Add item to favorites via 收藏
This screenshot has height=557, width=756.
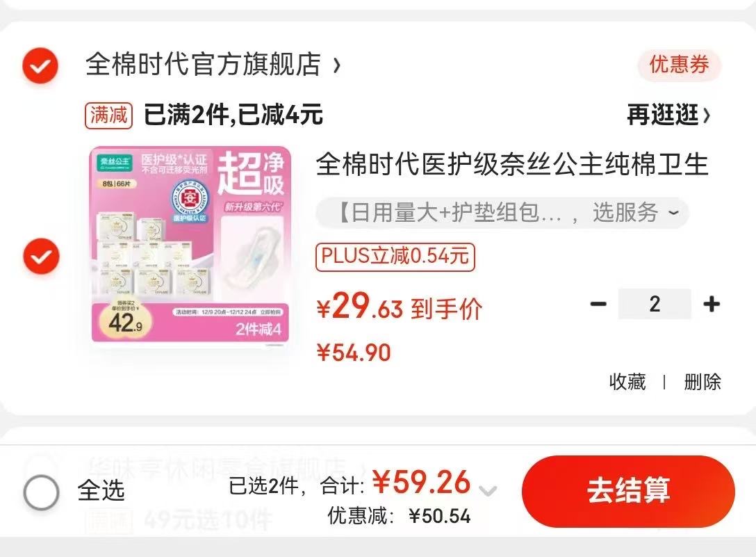click(627, 382)
